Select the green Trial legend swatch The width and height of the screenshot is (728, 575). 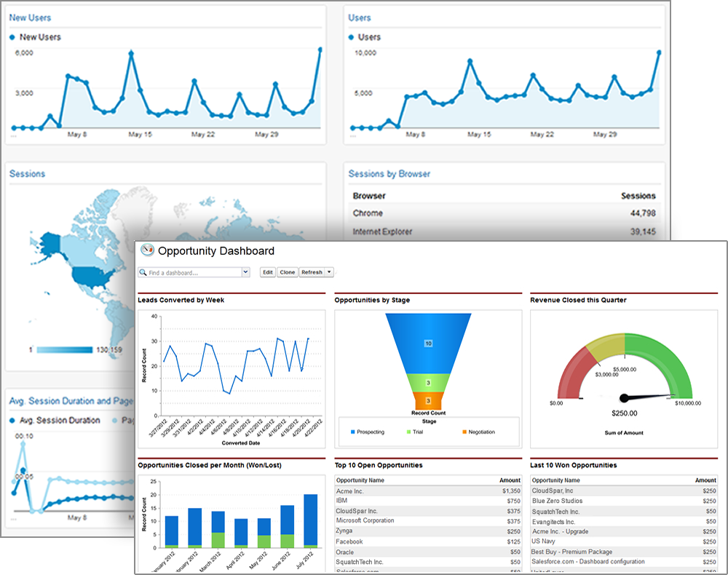coord(408,432)
